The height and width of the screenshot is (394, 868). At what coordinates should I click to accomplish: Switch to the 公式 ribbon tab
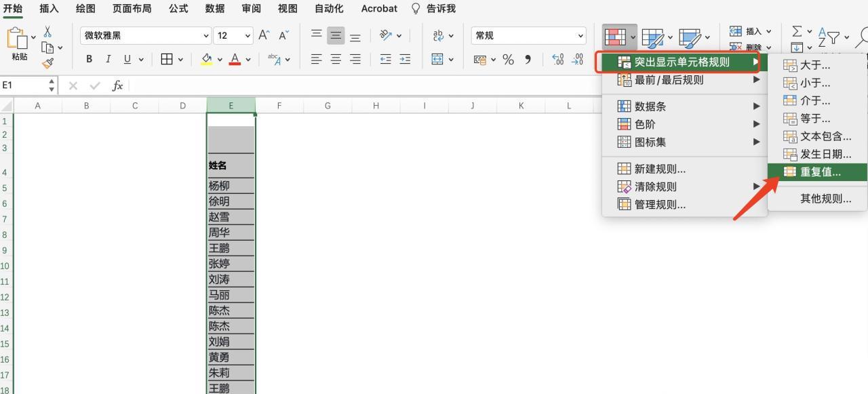point(178,9)
